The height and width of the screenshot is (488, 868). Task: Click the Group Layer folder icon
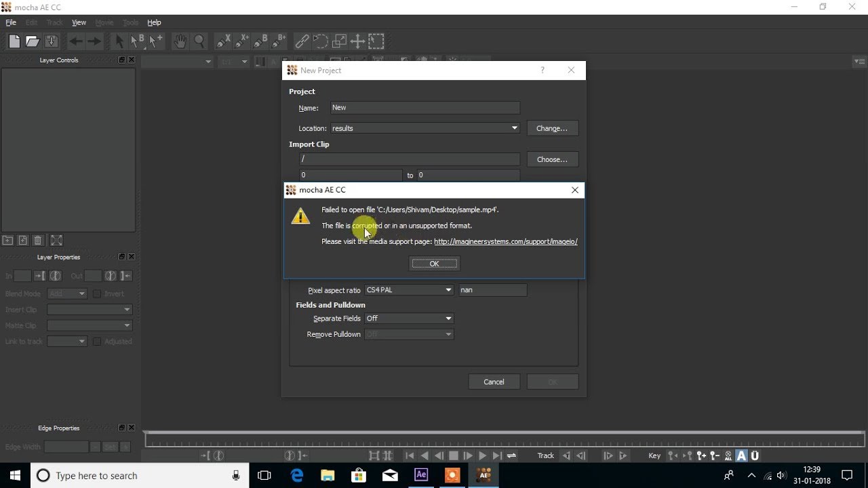(7, 240)
